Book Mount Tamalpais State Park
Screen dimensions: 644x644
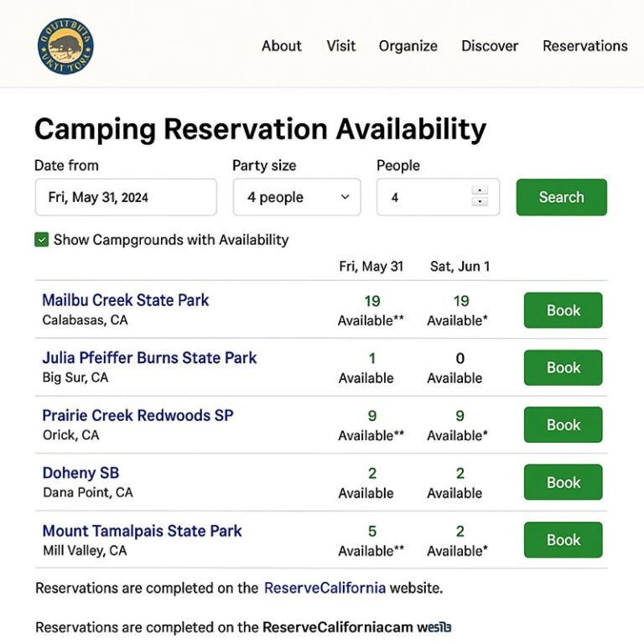point(563,540)
